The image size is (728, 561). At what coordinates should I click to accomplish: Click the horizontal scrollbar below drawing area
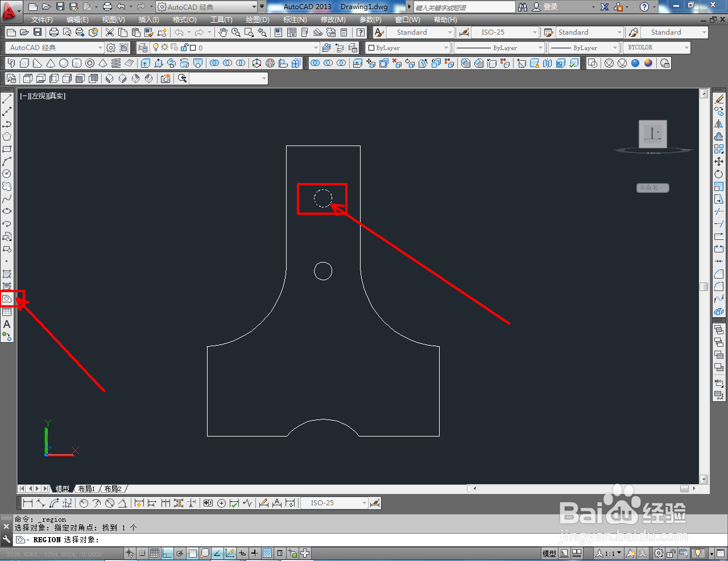[582, 488]
